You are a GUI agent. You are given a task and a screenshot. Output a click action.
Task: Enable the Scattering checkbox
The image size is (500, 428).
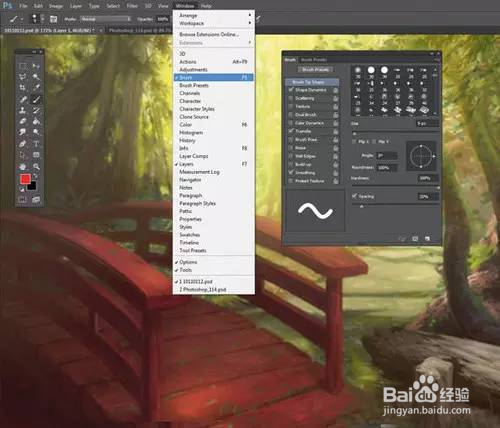[291, 98]
